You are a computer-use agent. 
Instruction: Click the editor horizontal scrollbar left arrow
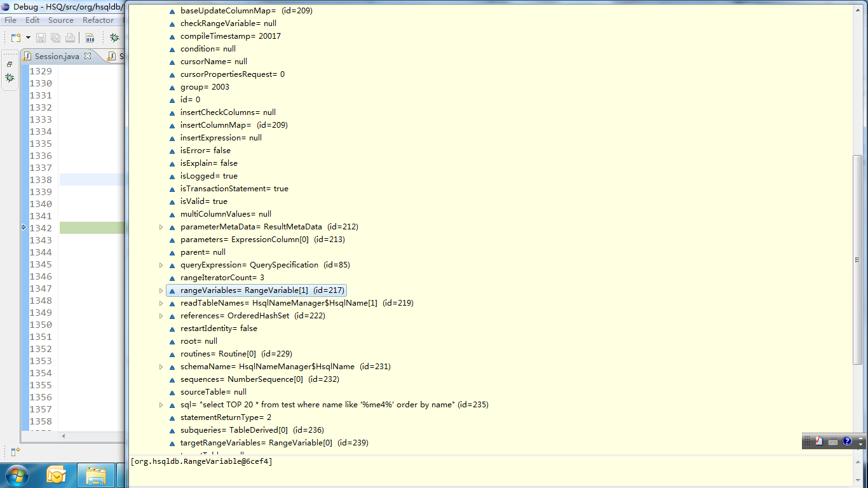pos(63,436)
